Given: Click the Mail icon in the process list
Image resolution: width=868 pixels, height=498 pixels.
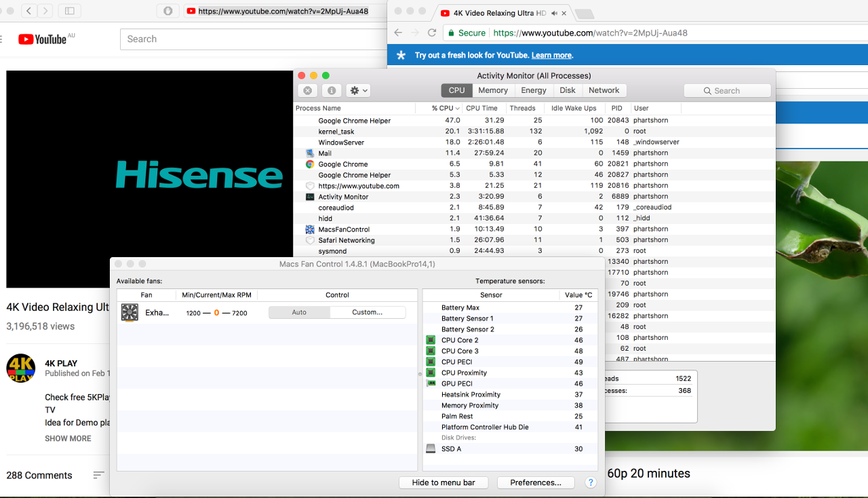Looking at the screenshot, I should pyautogui.click(x=310, y=153).
